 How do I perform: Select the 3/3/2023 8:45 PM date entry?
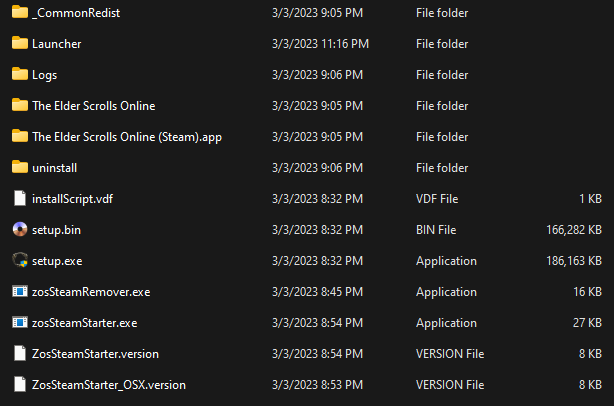tap(317, 292)
